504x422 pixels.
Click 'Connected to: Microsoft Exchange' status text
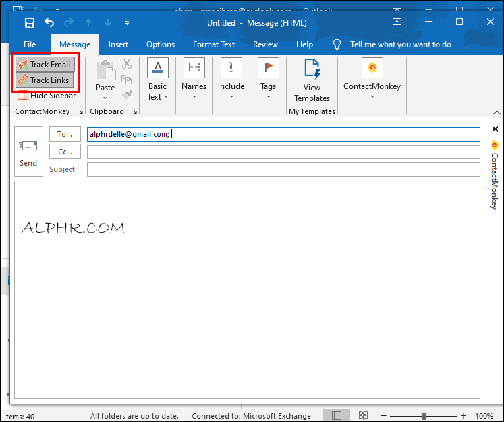tap(251, 416)
